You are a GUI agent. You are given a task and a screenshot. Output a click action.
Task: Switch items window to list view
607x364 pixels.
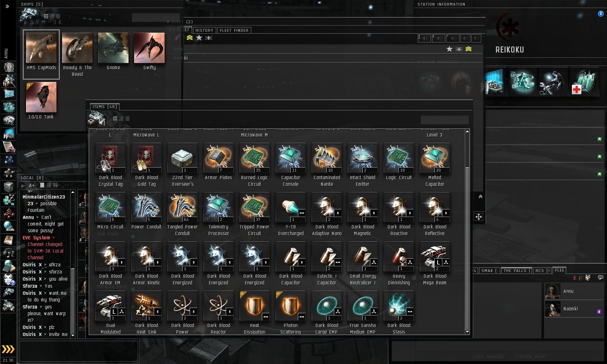[127, 118]
